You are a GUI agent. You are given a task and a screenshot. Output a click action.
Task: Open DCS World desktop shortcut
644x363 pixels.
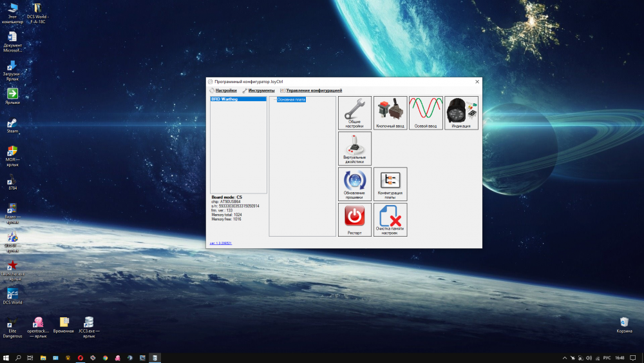12,294
